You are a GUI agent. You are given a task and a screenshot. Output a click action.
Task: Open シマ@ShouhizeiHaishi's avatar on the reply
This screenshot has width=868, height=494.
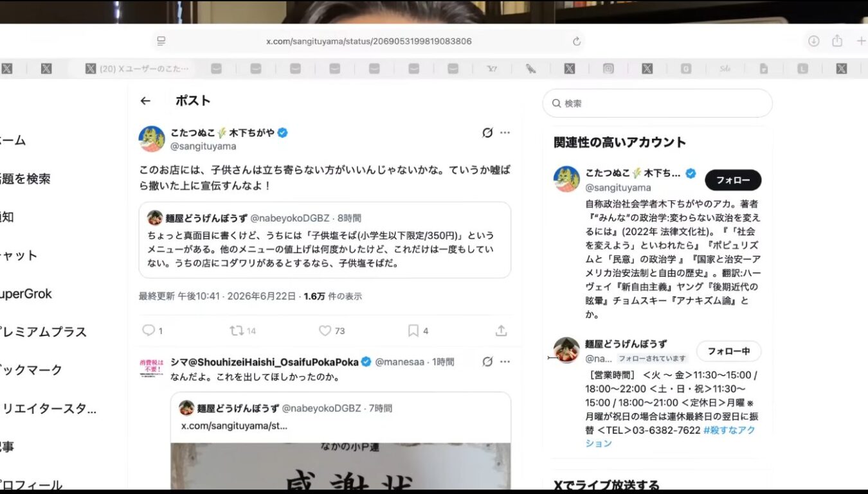tap(152, 368)
